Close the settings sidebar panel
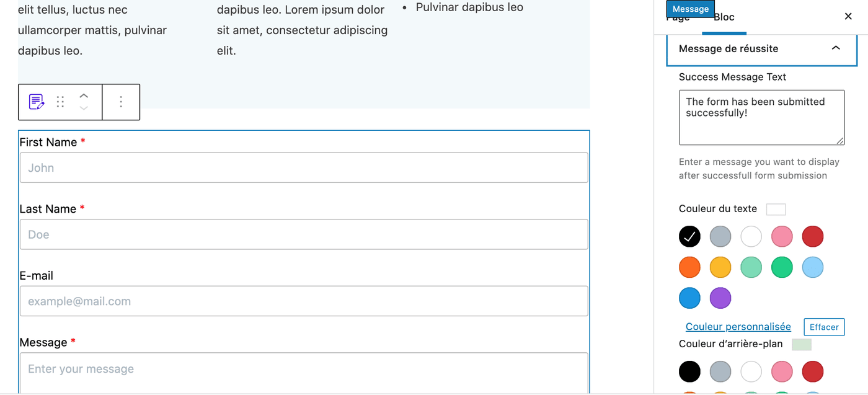This screenshot has height=395, width=868. coord(848,16)
